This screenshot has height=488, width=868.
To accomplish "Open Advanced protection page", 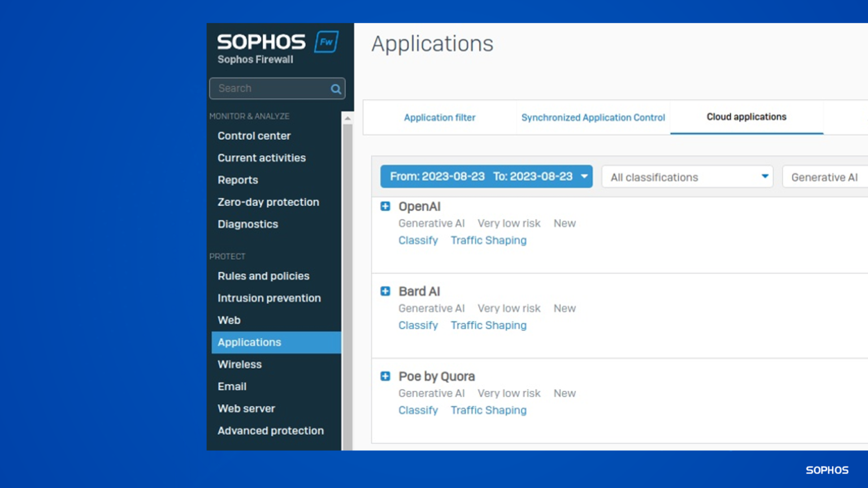I will point(271,430).
